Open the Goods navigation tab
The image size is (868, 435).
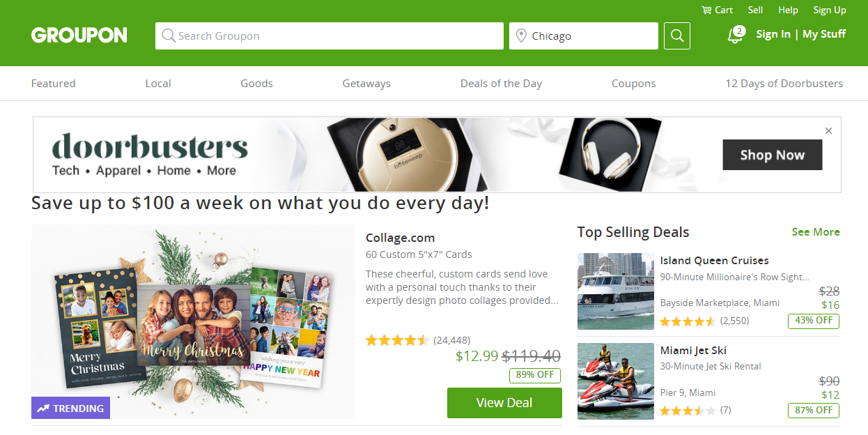coord(256,83)
